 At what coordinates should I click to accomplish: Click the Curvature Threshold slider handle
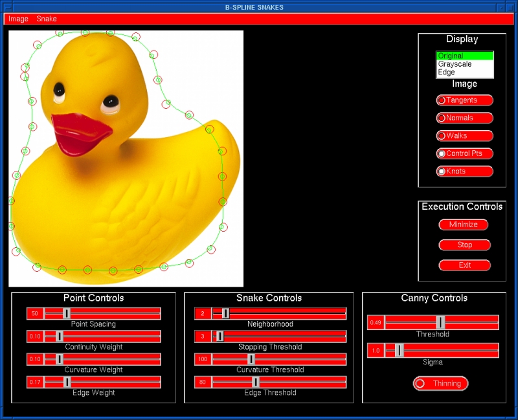pos(251,359)
